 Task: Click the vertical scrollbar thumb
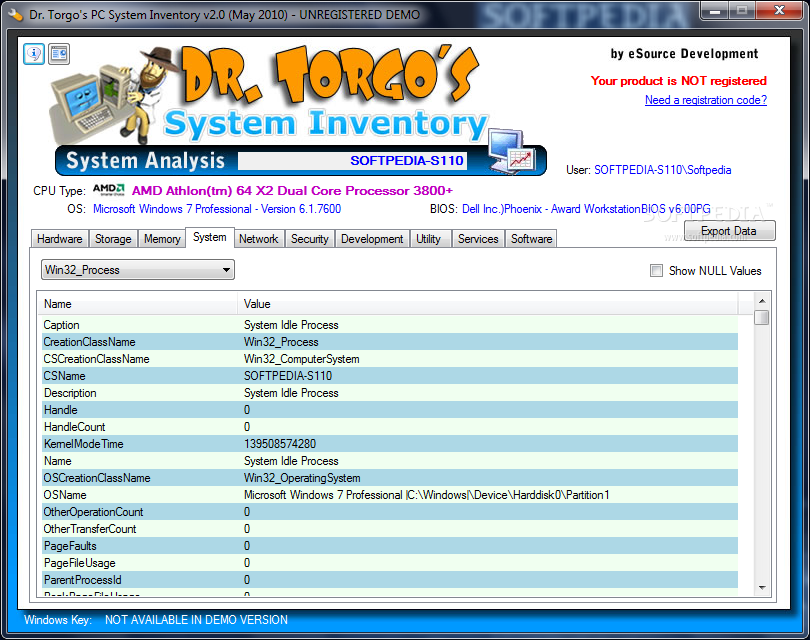click(x=761, y=317)
